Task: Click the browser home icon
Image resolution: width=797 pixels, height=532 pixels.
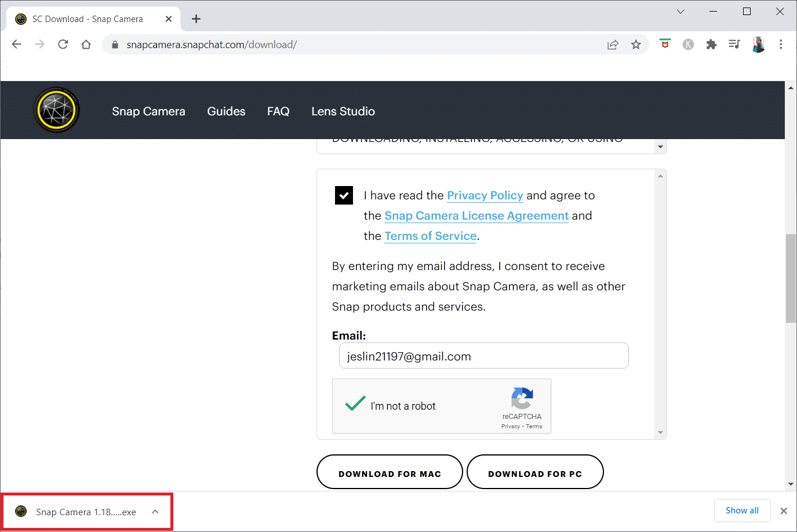Action: coord(86,44)
